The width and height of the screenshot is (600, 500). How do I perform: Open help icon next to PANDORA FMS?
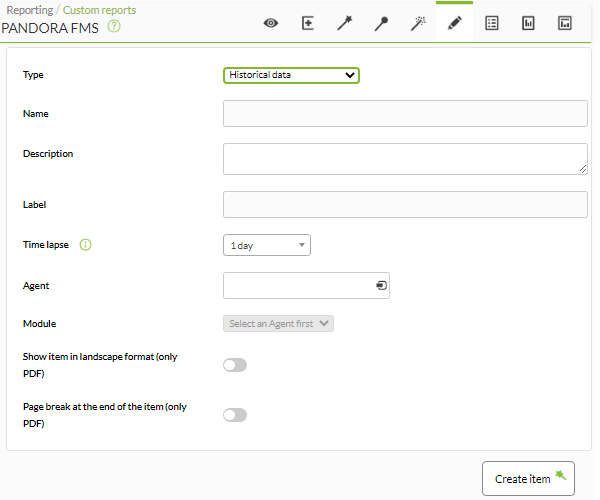114,26
